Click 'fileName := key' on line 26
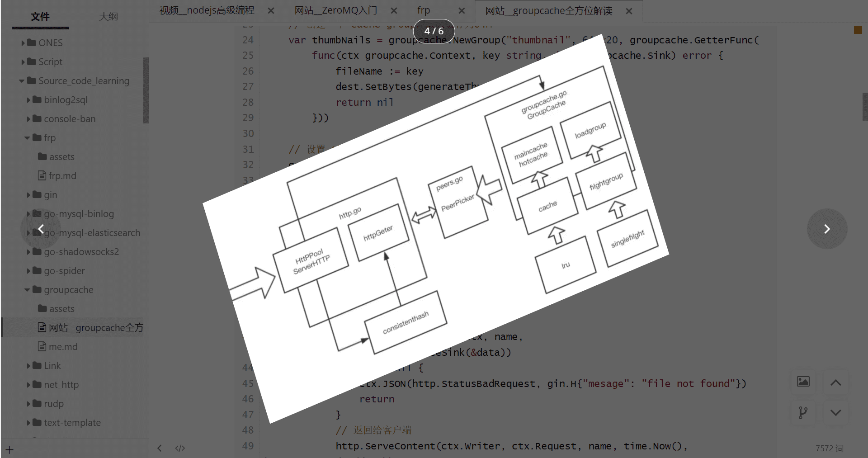The image size is (868, 458). tap(379, 71)
